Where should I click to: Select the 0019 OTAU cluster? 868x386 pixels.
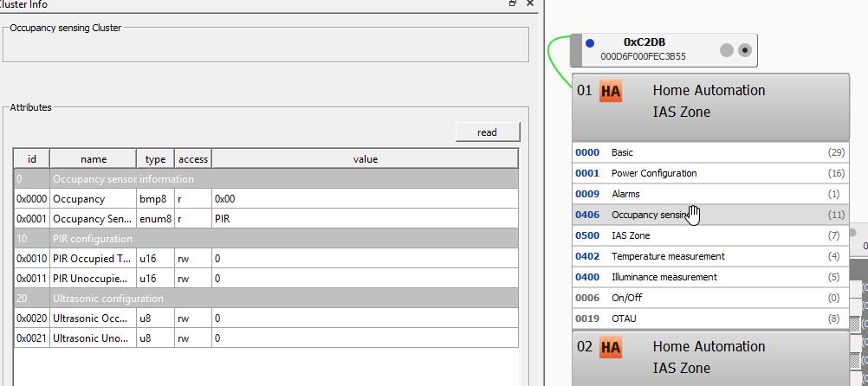(710, 318)
